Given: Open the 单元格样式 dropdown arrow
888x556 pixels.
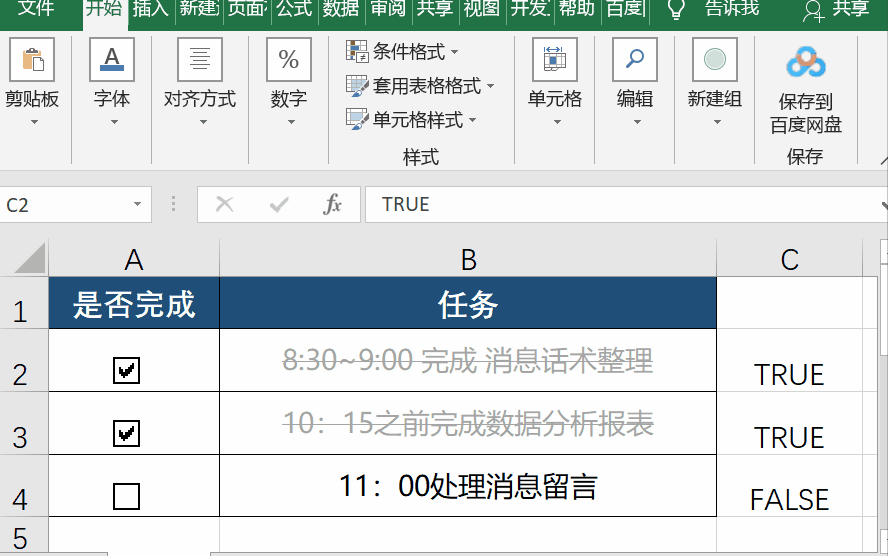Looking at the screenshot, I should [x=472, y=120].
